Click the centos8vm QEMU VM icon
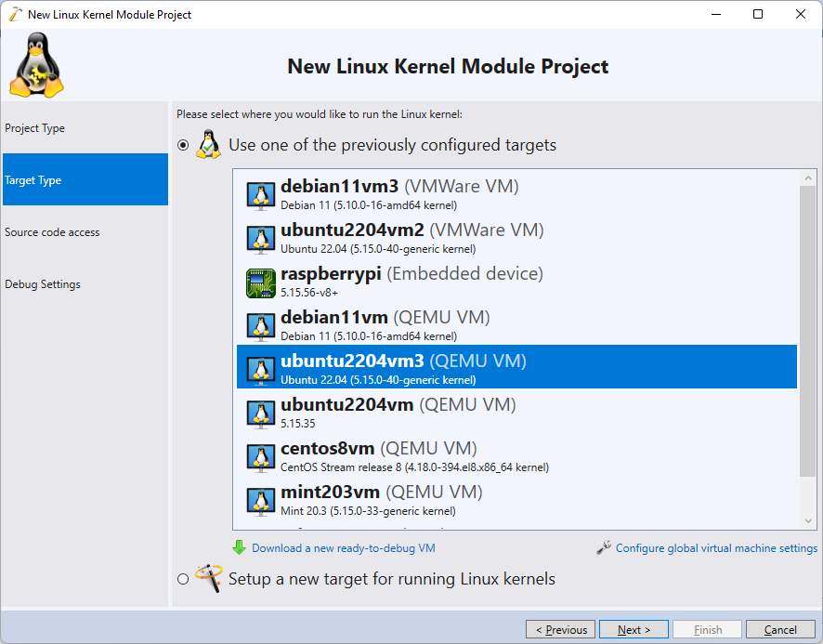The width and height of the screenshot is (823, 644). pyautogui.click(x=261, y=457)
